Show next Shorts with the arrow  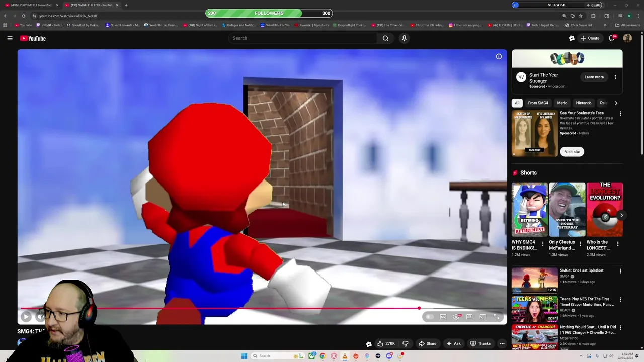[621, 215]
